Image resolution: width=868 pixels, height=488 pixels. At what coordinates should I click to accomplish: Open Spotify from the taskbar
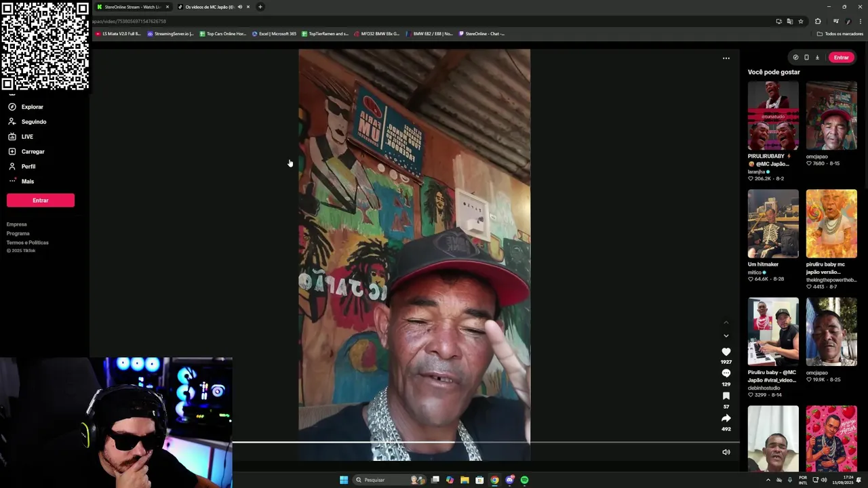pos(524,480)
